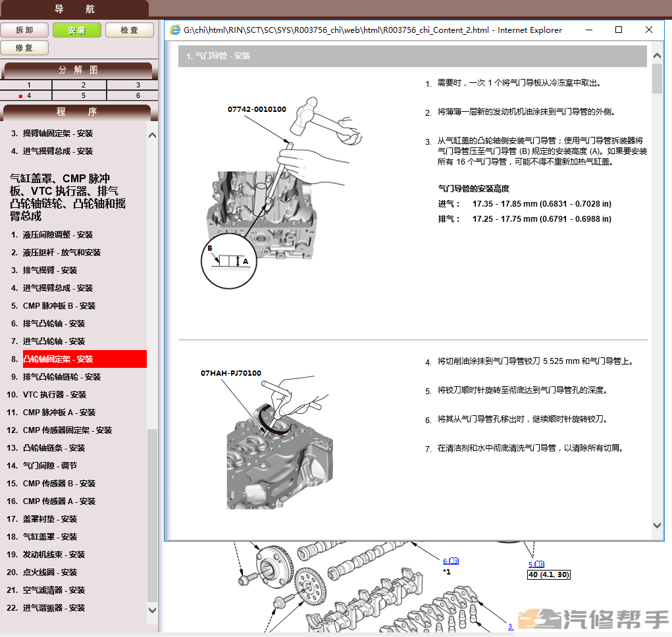This screenshot has height=637, width=672.
Task: Click the procedure list scrollbar thumb
Action: tap(152, 515)
